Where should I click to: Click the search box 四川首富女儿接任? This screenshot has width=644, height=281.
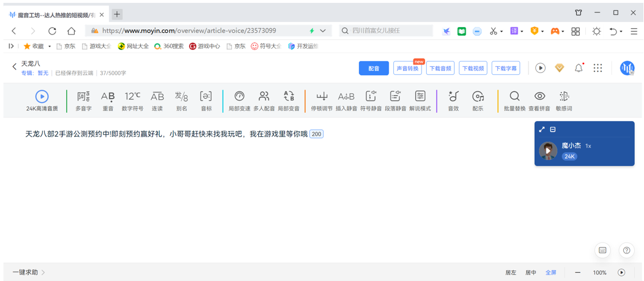coord(386,31)
